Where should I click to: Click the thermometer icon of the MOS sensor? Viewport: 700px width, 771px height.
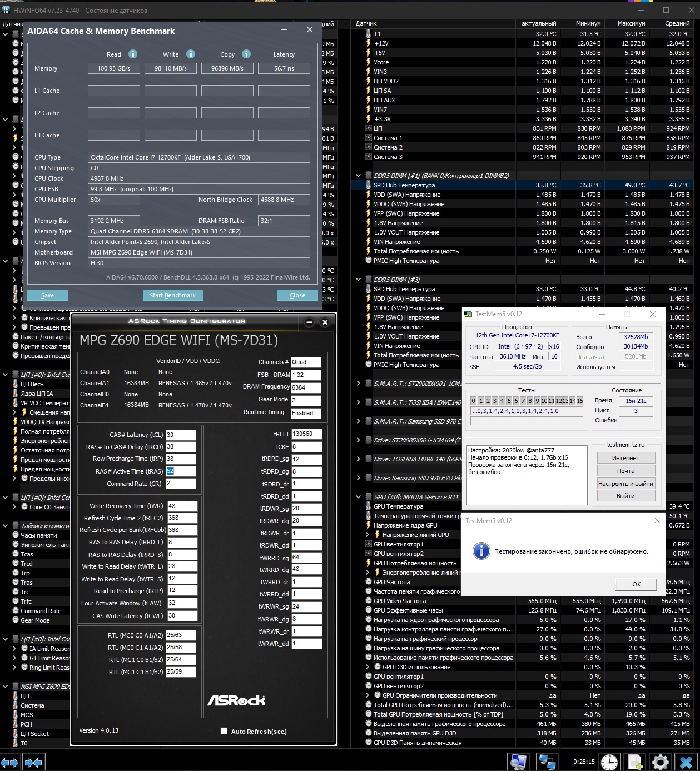click(x=15, y=715)
